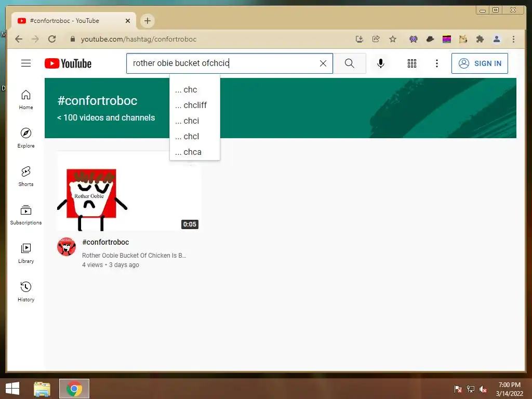Screen dimensions: 532x399
Task: Click the YouTube logo
Action: [x=68, y=63]
